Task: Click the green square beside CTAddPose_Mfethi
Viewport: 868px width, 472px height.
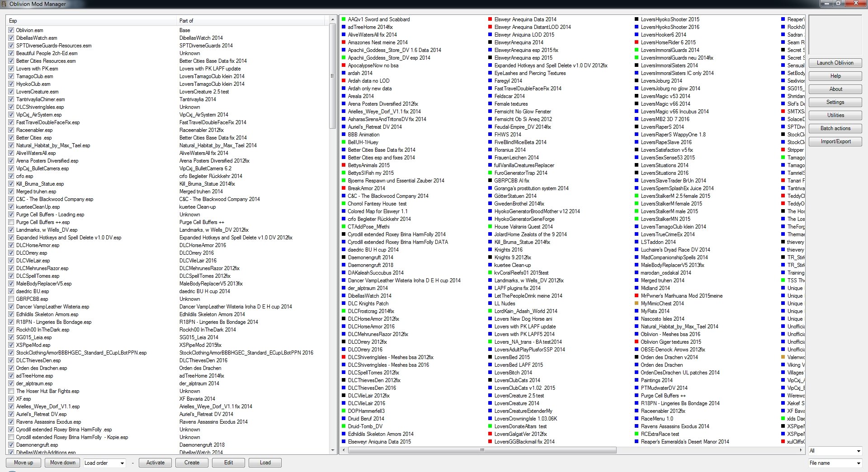Action: (344, 227)
